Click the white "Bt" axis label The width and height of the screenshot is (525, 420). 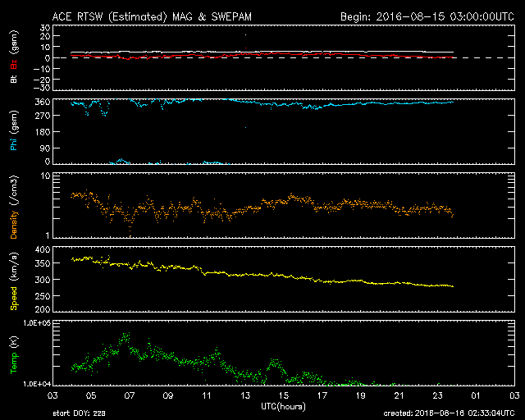[14, 79]
